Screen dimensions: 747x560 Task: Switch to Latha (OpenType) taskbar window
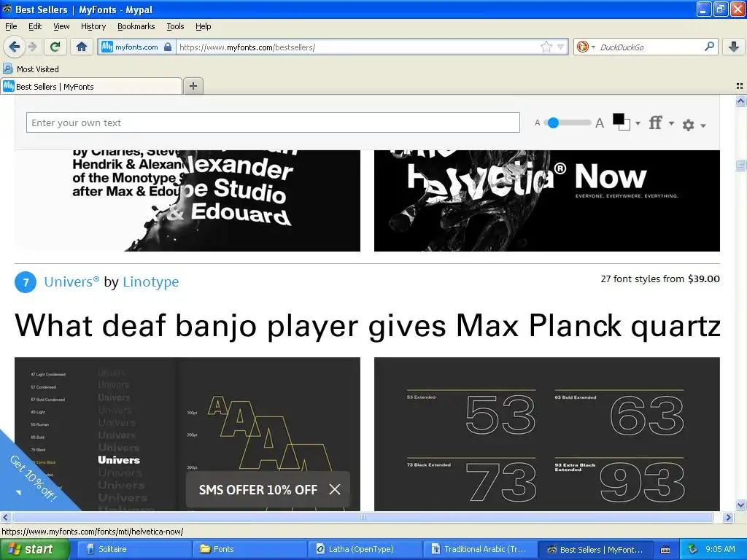tap(365, 549)
